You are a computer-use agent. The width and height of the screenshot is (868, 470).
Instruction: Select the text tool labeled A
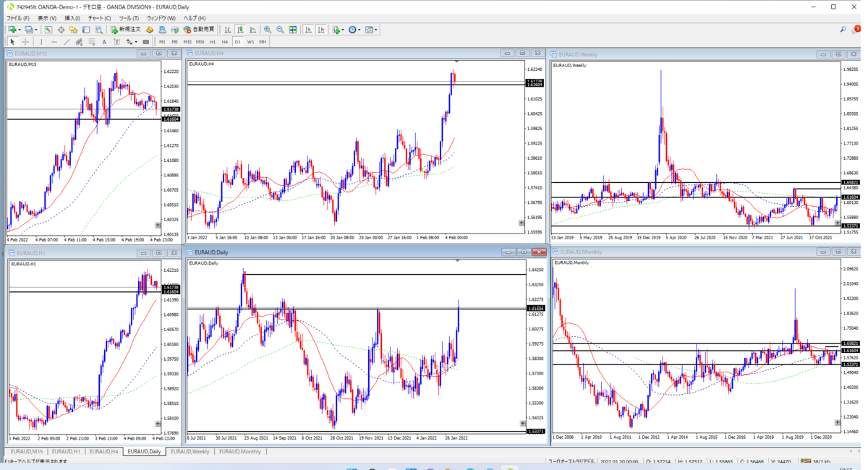(104, 42)
